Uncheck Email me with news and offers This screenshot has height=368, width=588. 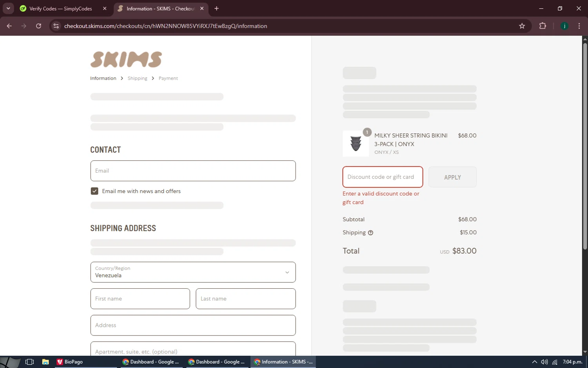(x=94, y=191)
